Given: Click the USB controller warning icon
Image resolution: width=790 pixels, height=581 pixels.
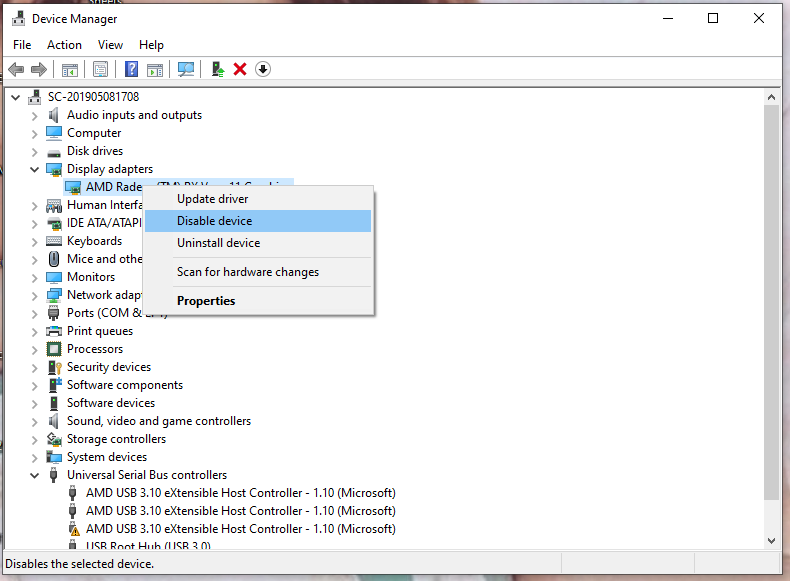Looking at the screenshot, I should click(x=74, y=529).
